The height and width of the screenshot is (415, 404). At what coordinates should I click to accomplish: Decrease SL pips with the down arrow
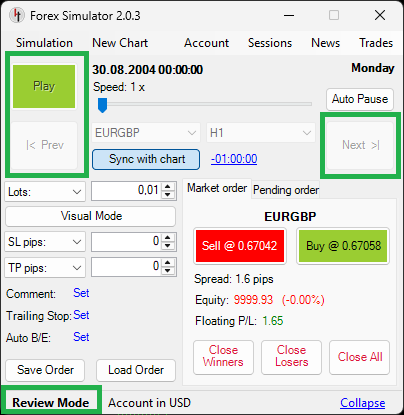click(168, 246)
